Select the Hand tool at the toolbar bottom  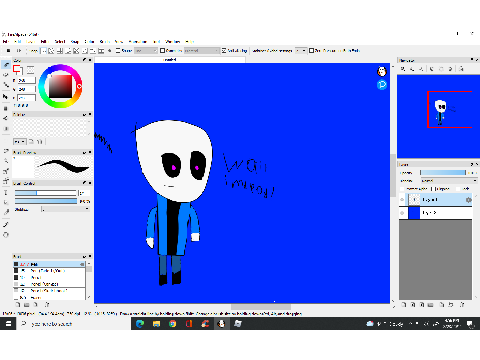[x=6, y=235]
